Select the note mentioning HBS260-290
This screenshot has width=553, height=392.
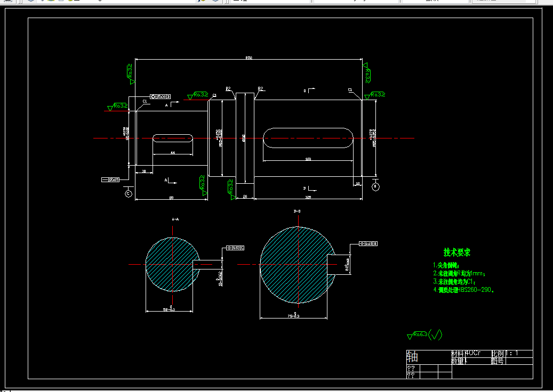(463, 290)
